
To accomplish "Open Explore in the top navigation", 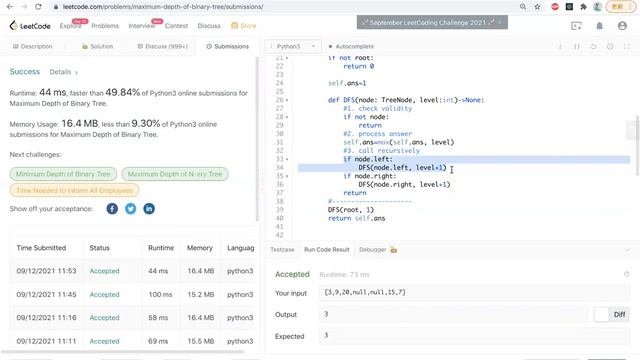I will [70, 26].
